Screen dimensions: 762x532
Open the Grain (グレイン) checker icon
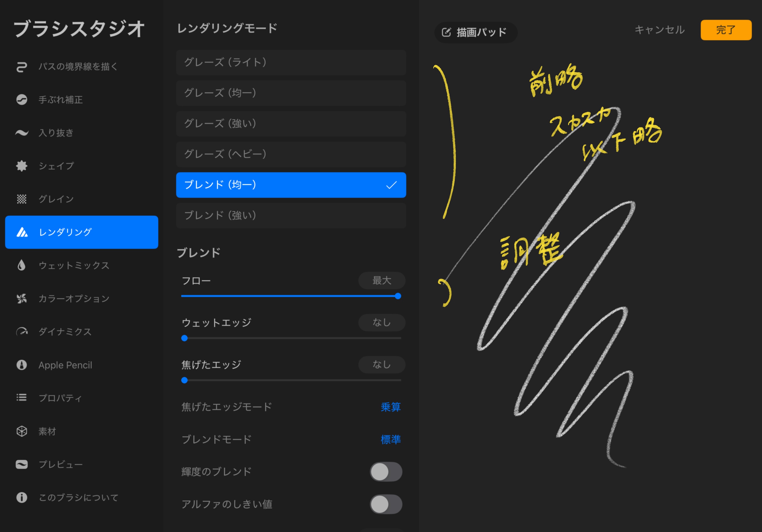point(22,199)
